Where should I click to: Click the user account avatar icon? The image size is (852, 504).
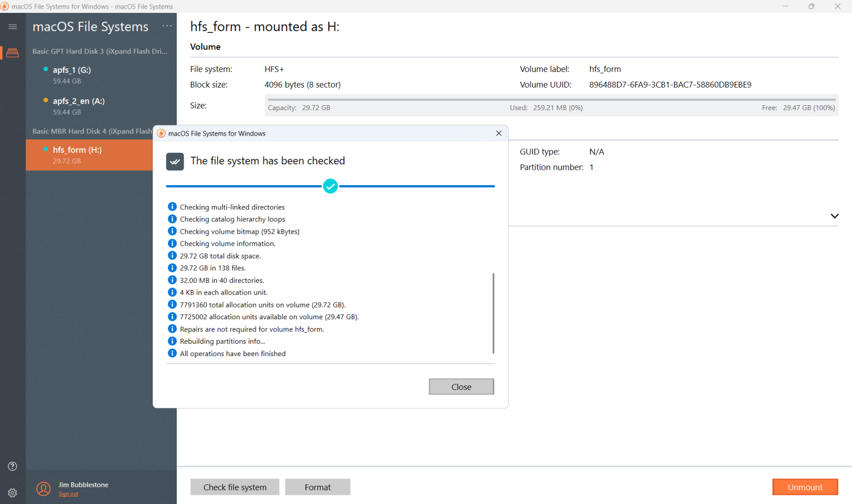(x=43, y=489)
